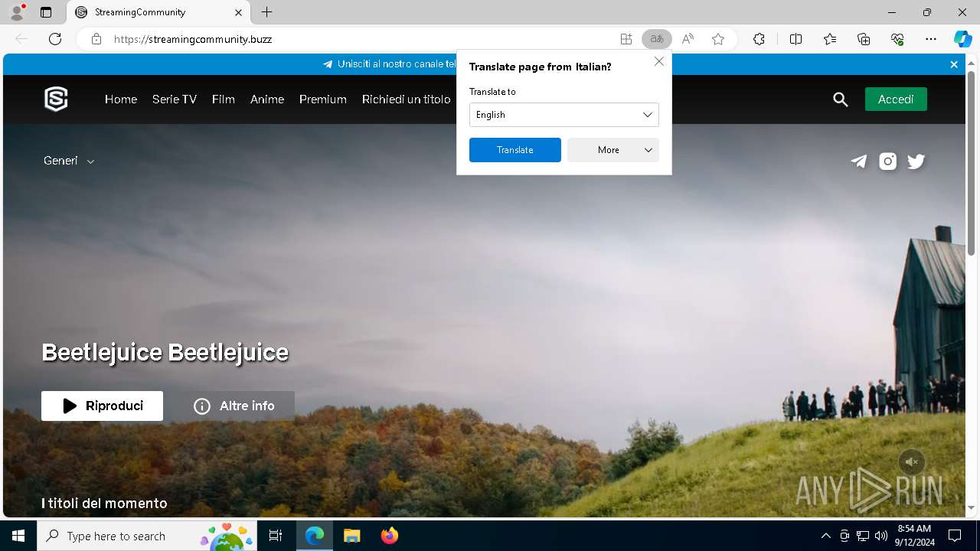The width and height of the screenshot is (980, 551).
Task: Open Browser essentials heart icon
Action: click(897, 39)
